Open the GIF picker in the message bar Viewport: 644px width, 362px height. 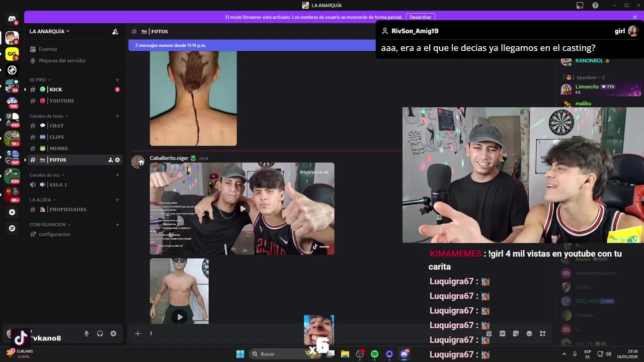point(502,333)
